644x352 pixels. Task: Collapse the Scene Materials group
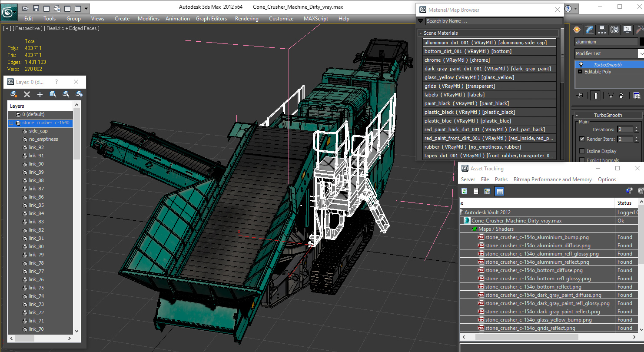click(421, 33)
